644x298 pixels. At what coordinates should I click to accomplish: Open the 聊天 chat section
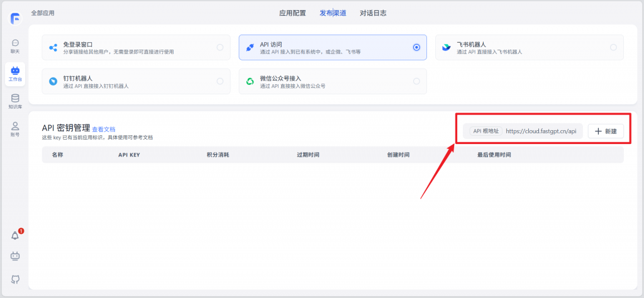click(x=15, y=46)
